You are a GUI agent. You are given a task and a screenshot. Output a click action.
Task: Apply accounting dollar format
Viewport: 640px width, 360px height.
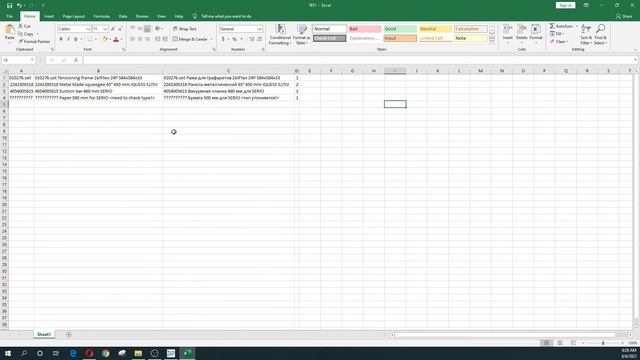pos(223,39)
